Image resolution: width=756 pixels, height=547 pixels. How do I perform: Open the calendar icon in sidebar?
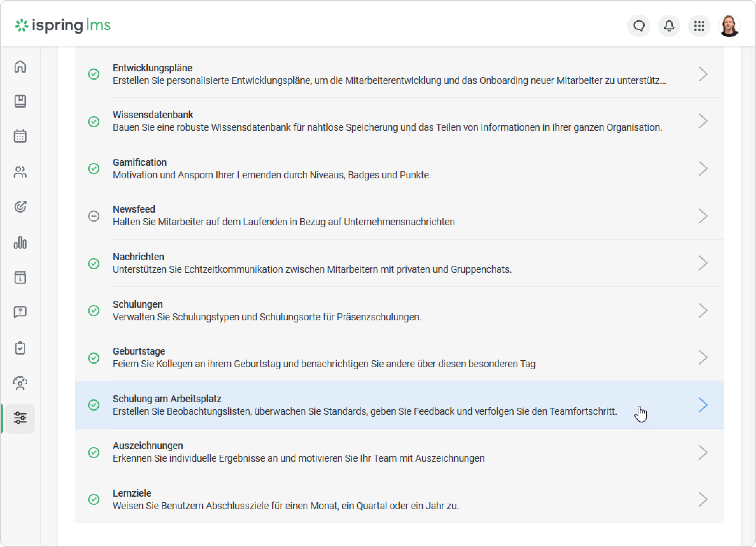[20, 136]
